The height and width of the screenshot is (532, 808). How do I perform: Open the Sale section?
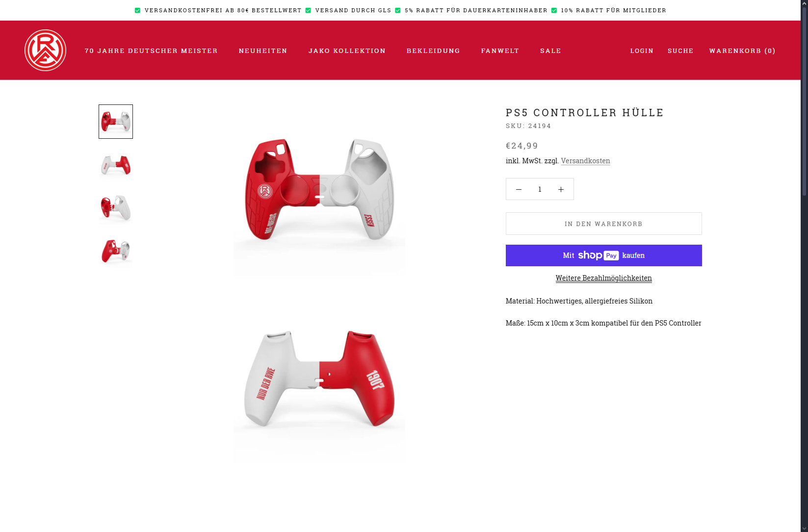point(550,51)
